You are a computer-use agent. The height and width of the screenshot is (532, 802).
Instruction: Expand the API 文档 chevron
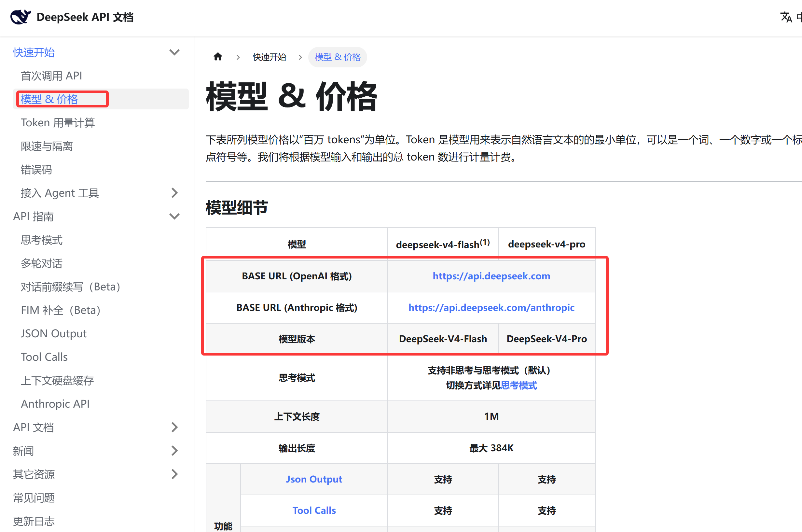[x=174, y=427]
